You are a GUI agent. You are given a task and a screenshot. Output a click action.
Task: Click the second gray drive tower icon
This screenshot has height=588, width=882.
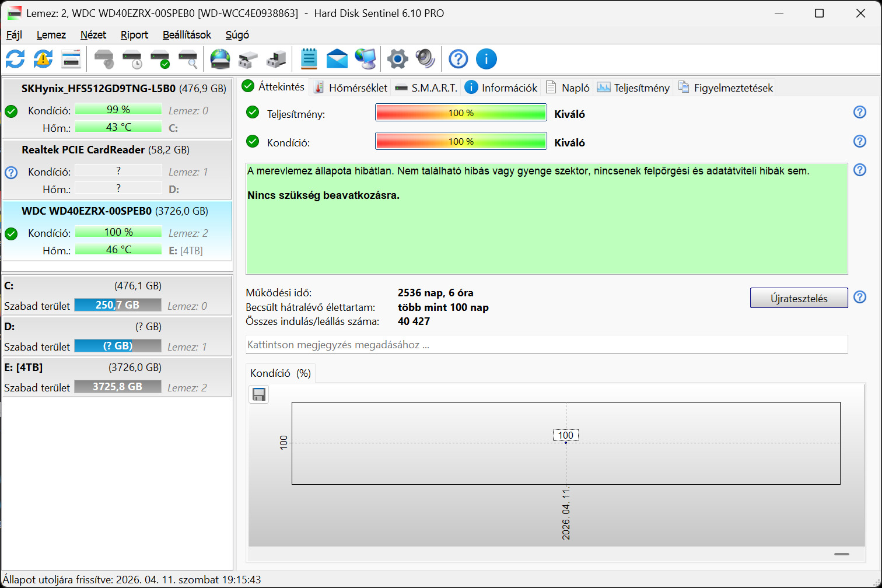coord(276,59)
